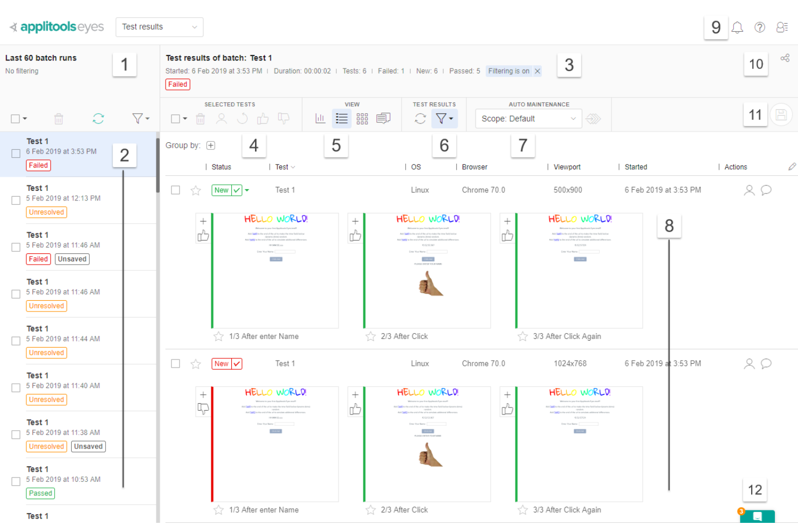Check the batch from 6 Feb 2019
The height and width of the screenshot is (532, 798).
tap(16, 153)
